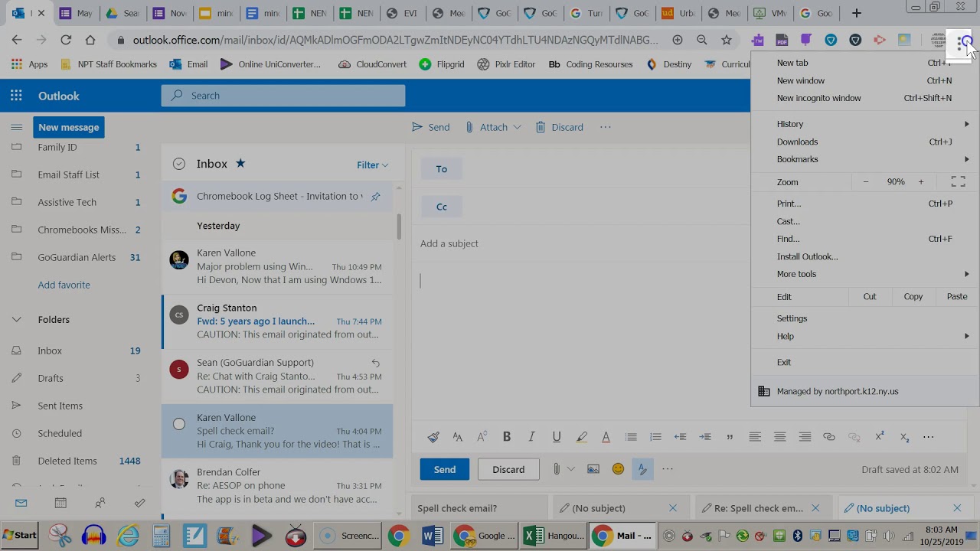Image resolution: width=980 pixels, height=551 pixels.
Task: Click the Windows Start button
Action: 19,536
